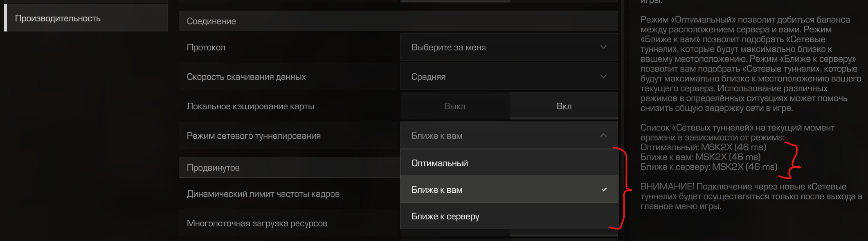Click the Оптимальный: MSK2X (46 ms) line
Image resolution: width=868 pixels, height=241 pixels.
[x=703, y=147]
